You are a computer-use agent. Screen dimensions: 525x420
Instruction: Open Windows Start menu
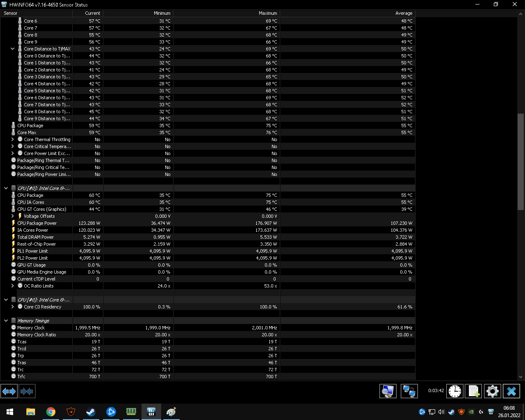coord(10,412)
